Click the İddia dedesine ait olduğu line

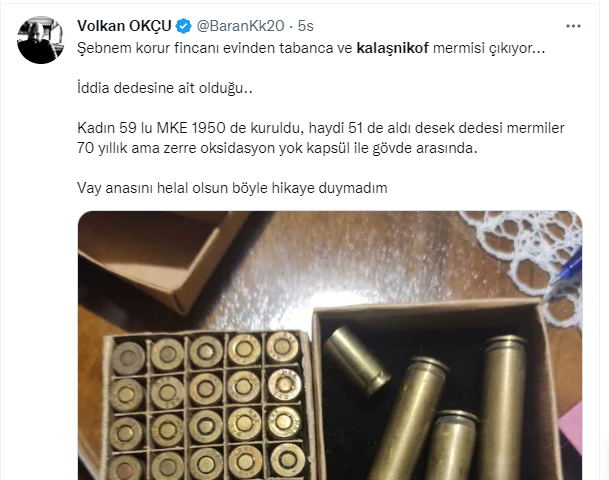[x=165, y=88]
